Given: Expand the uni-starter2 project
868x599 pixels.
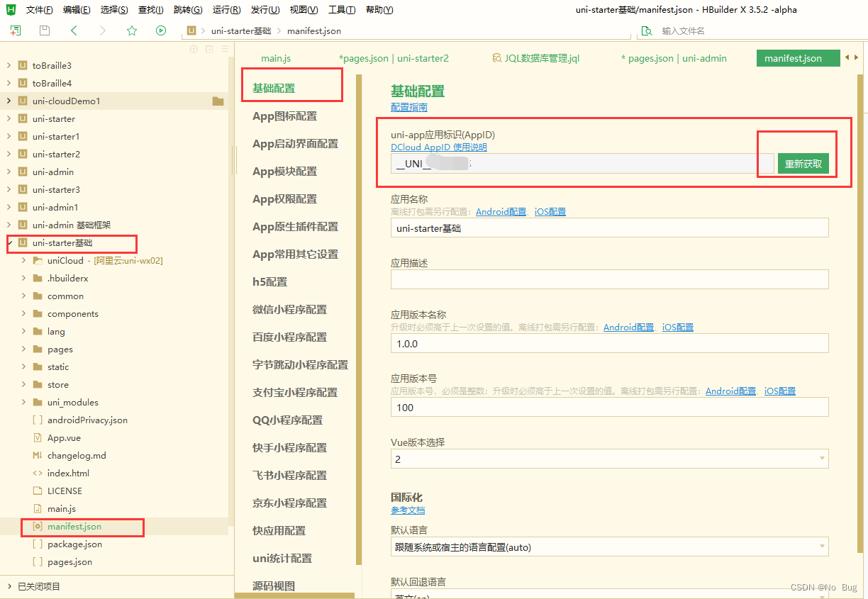Looking at the screenshot, I should pyautogui.click(x=9, y=155).
